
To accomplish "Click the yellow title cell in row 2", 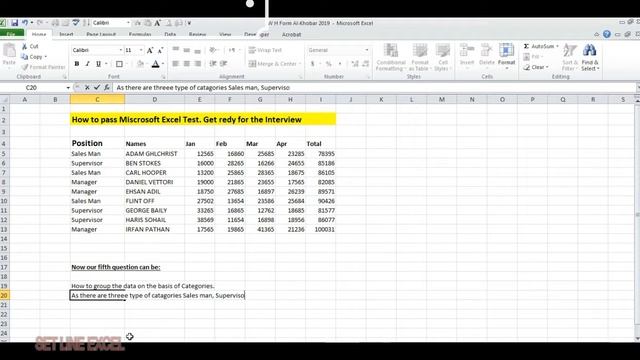I will tap(203, 119).
